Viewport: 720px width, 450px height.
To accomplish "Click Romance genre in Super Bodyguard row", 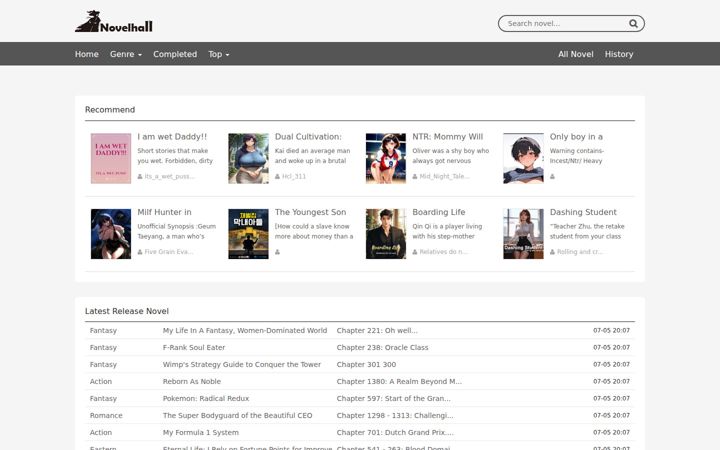I will pos(106,416).
